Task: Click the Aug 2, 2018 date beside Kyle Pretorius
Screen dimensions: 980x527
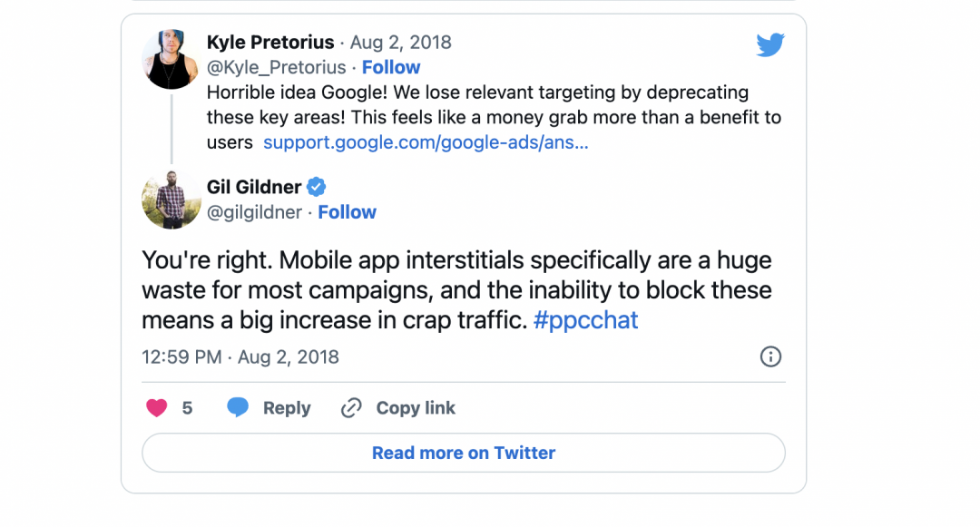Action: (x=400, y=43)
